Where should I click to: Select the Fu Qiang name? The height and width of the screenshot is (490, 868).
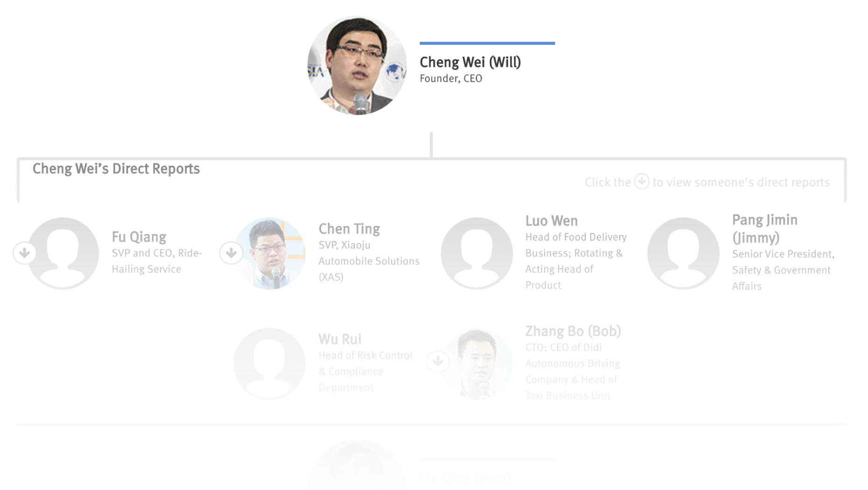click(139, 237)
